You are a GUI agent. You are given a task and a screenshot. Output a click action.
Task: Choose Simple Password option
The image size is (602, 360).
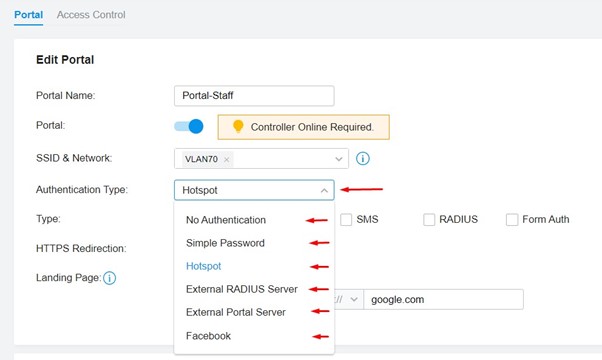(x=225, y=243)
